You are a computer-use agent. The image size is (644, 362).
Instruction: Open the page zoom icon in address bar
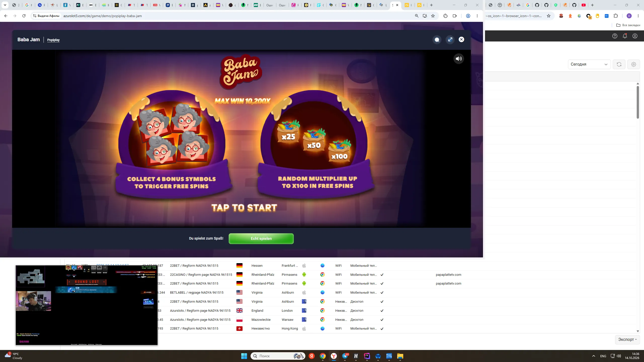(x=417, y=16)
